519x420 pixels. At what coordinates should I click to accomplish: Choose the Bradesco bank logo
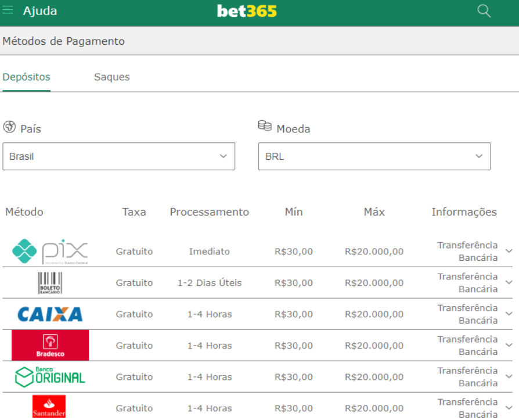(x=50, y=345)
